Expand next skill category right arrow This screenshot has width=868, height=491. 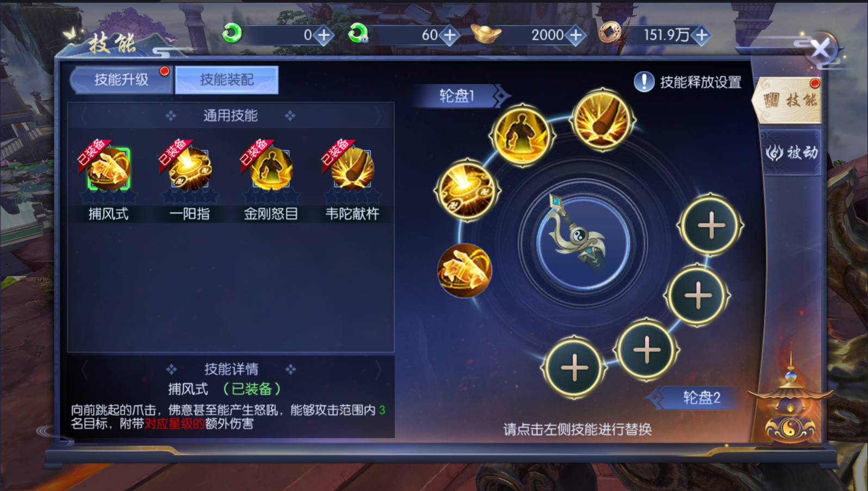click(378, 115)
